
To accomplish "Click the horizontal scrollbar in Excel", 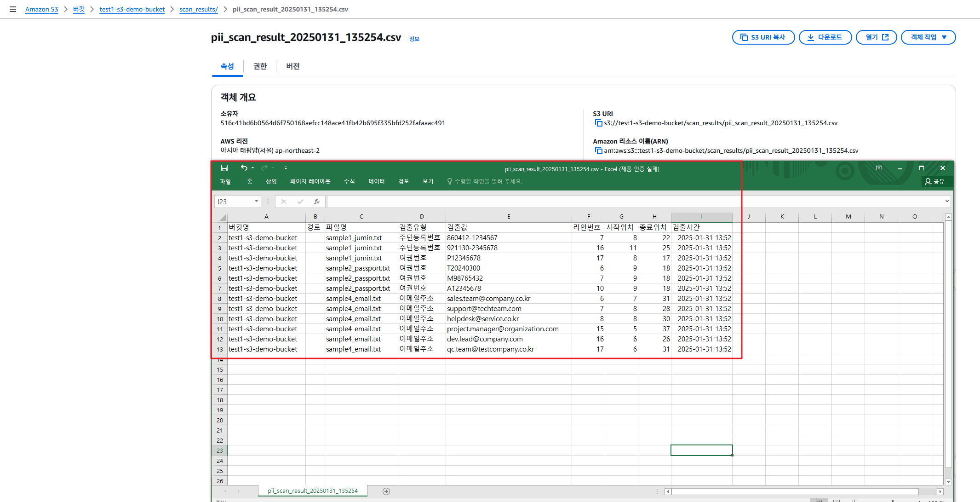I will (795, 491).
